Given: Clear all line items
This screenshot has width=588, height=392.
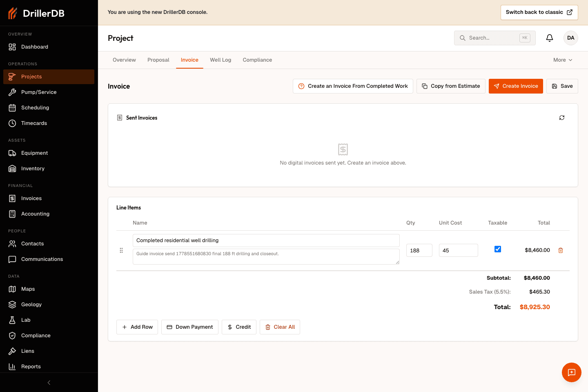Looking at the screenshot, I should pos(280,327).
